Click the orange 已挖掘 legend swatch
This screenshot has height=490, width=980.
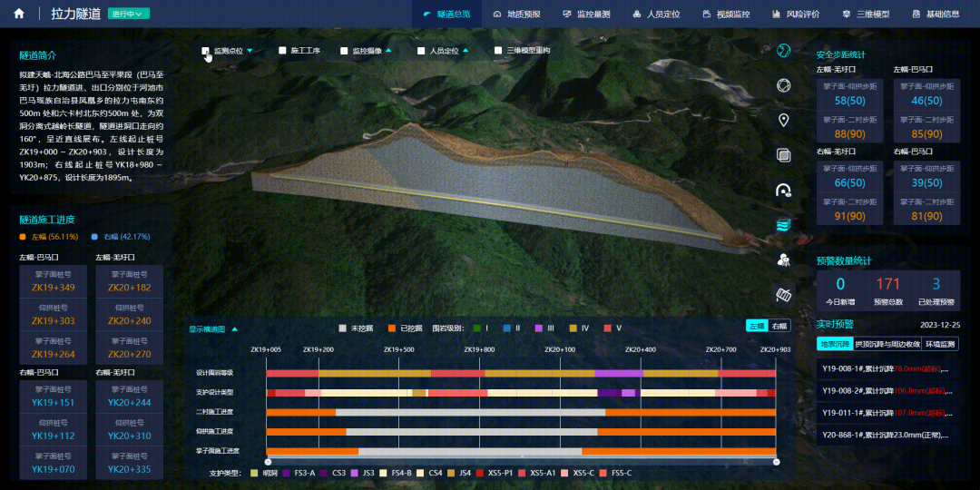click(393, 328)
